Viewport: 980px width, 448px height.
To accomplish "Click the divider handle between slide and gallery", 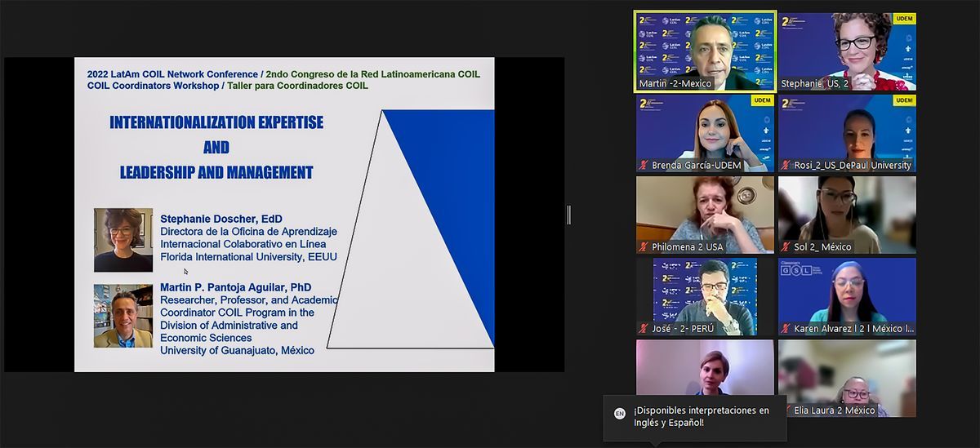I will pos(568,215).
